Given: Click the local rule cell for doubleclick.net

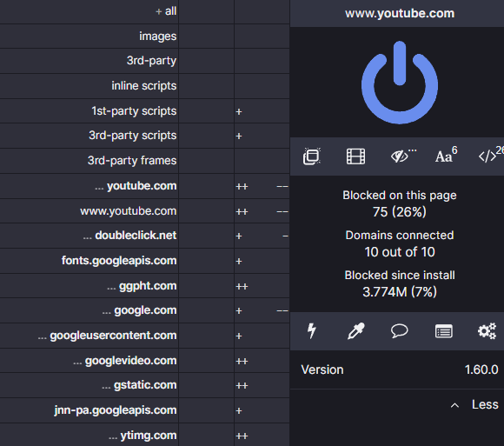Looking at the screenshot, I should (x=262, y=236).
